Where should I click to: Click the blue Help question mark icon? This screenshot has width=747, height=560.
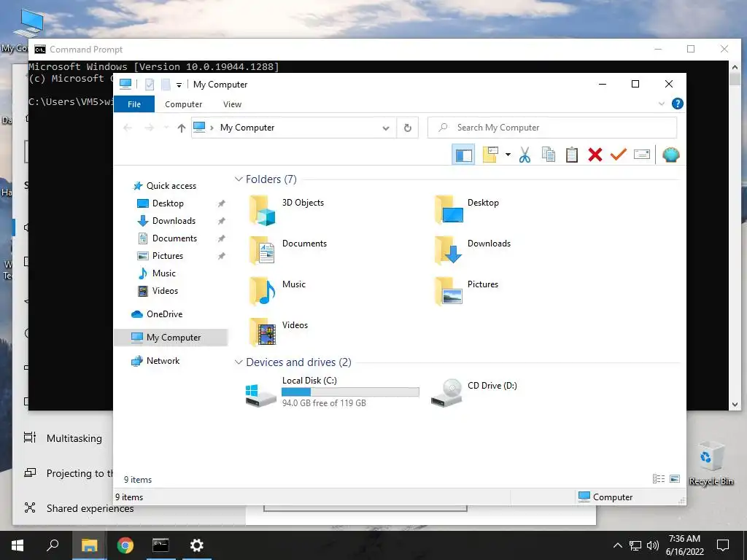(677, 104)
